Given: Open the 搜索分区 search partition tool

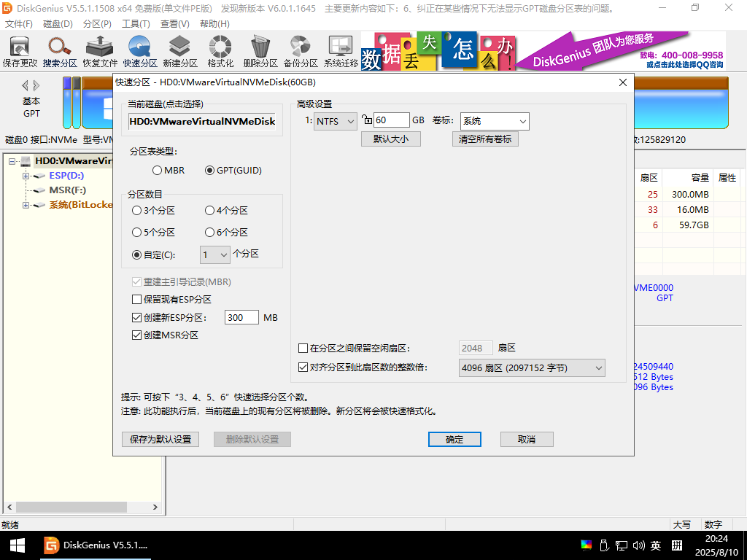Looking at the screenshot, I should [60, 52].
